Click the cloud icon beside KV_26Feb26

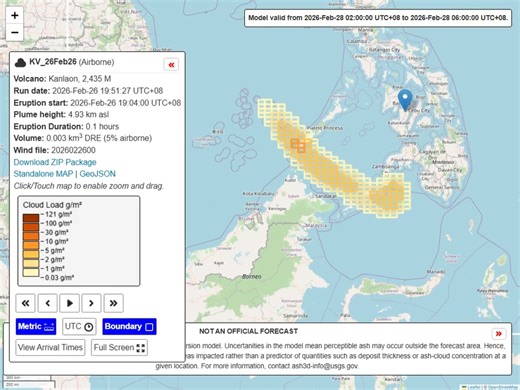pyautogui.click(x=20, y=62)
